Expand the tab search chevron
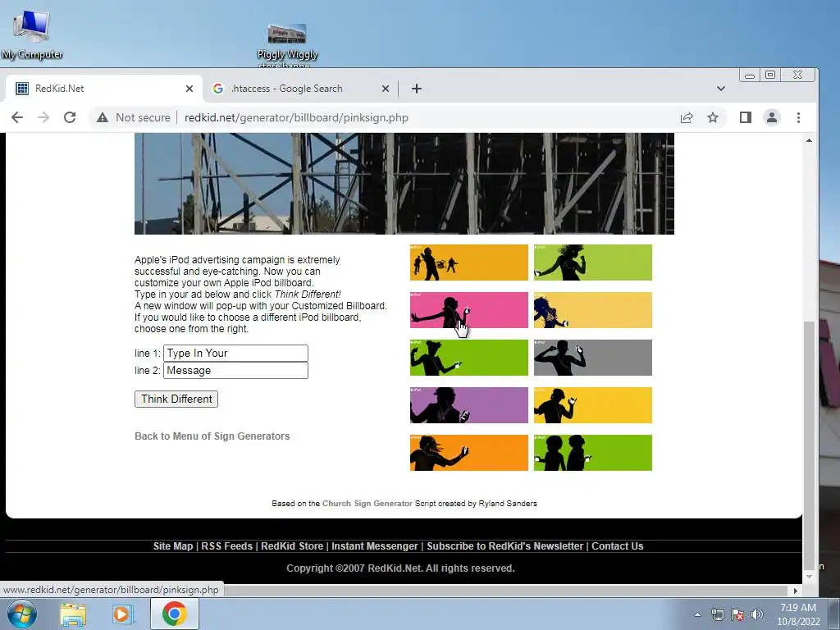The width and height of the screenshot is (840, 630). point(720,89)
